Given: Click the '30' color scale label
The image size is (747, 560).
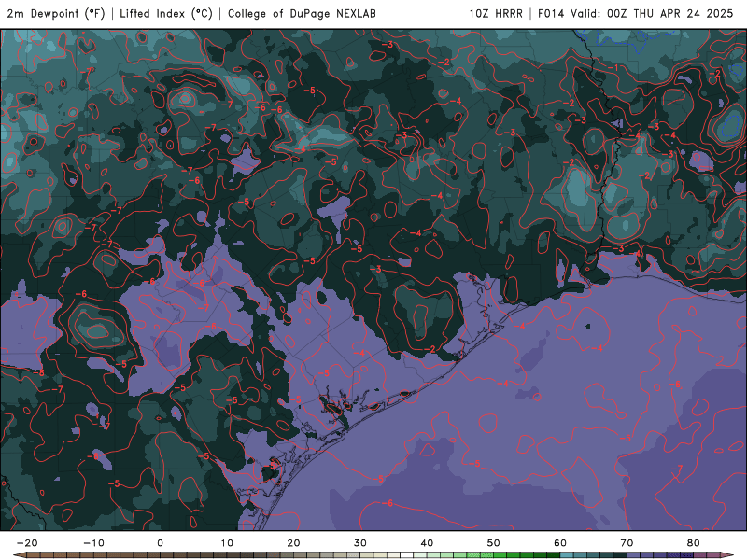Looking at the screenshot, I should click(360, 543).
